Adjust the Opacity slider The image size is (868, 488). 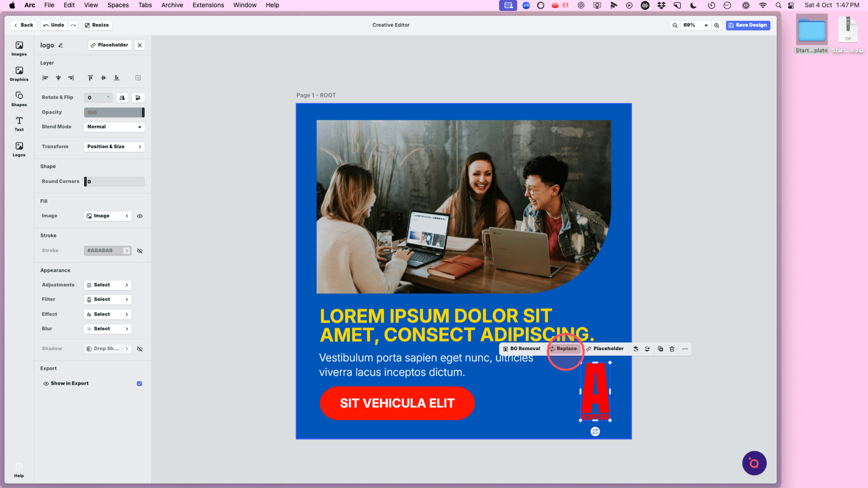click(114, 112)
